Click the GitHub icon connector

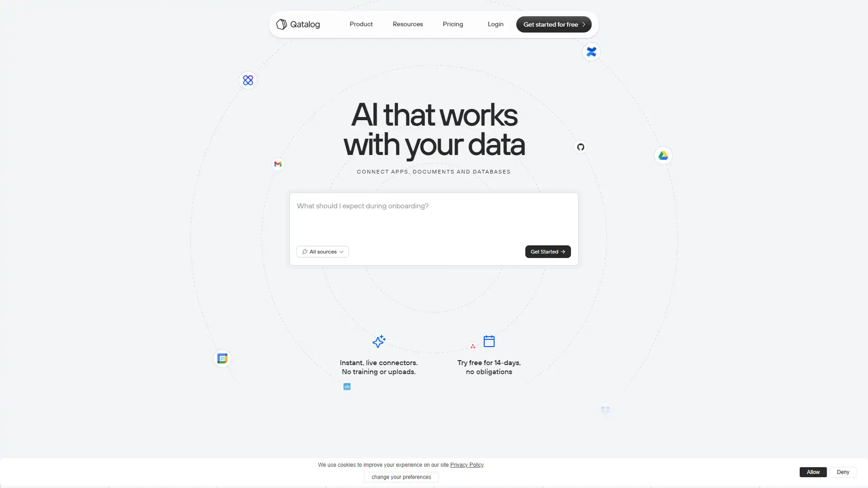pos(580,146)
